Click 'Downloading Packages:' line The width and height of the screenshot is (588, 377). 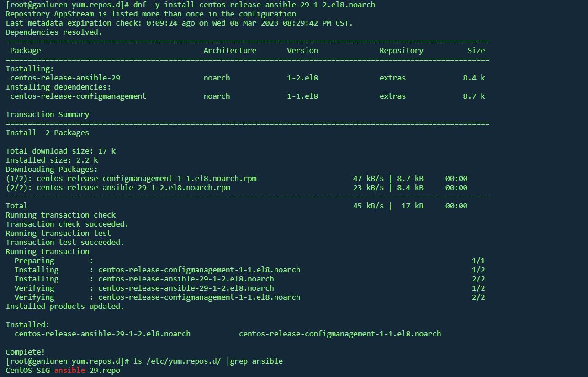pyautogui.click(x=52, y=169)
